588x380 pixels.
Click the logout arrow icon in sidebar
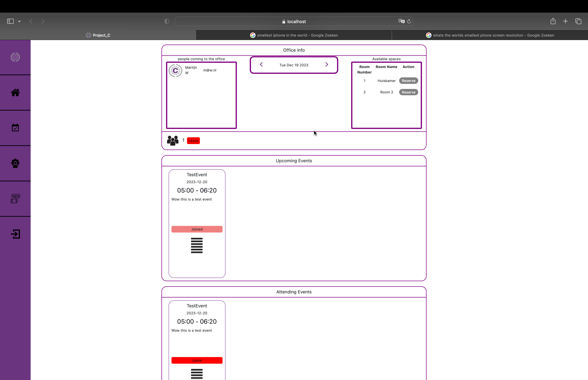coord(15,234)
